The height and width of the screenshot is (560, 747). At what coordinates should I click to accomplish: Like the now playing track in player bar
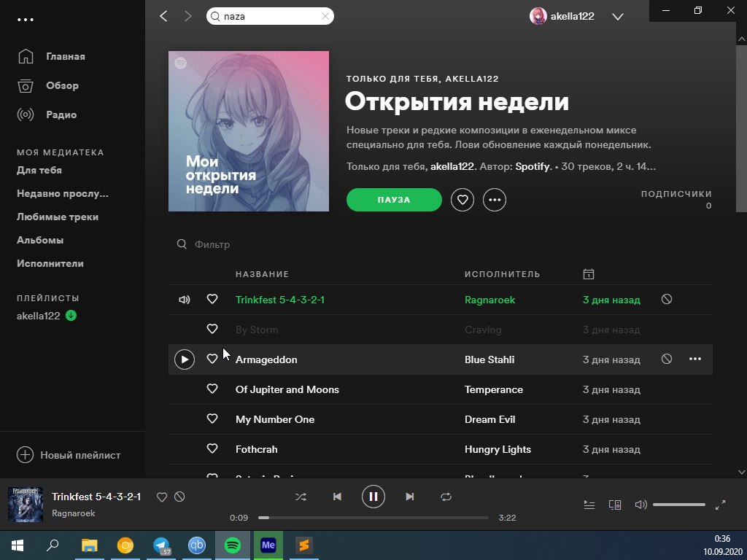tap(162, 497)
